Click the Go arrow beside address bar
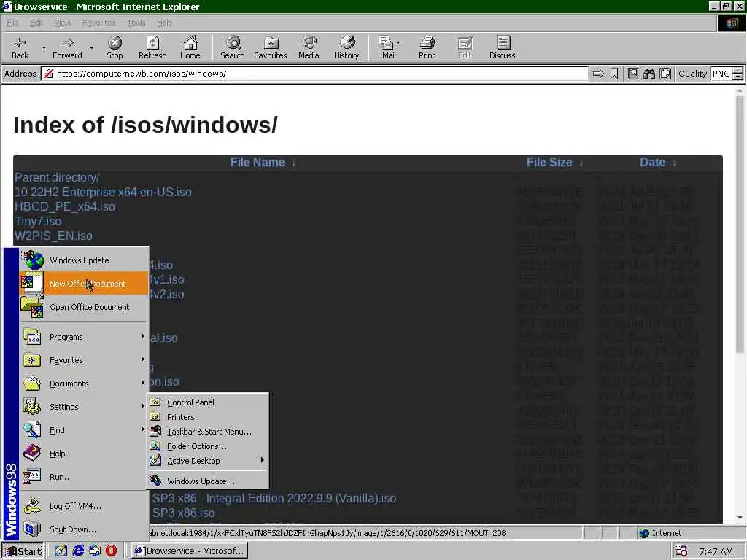Image resolution: width=747 pixels, height=560 pixels. (x=598, y=74)
